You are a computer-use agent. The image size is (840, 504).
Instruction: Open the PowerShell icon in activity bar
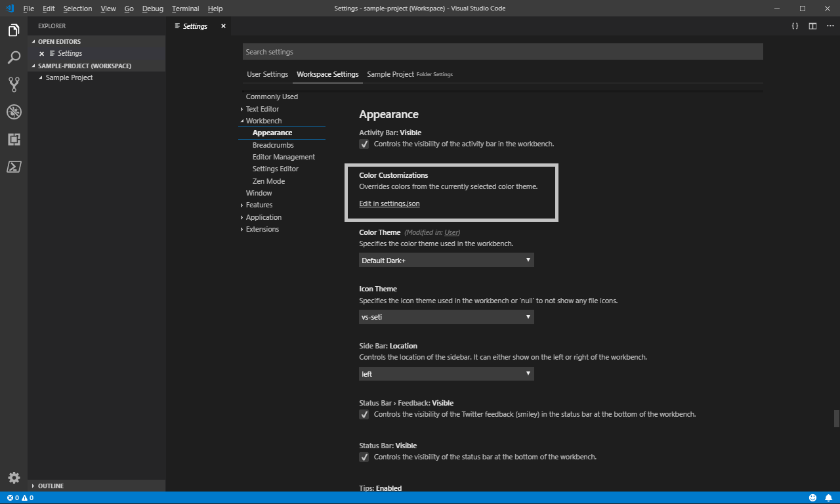(x=14, y=167)
